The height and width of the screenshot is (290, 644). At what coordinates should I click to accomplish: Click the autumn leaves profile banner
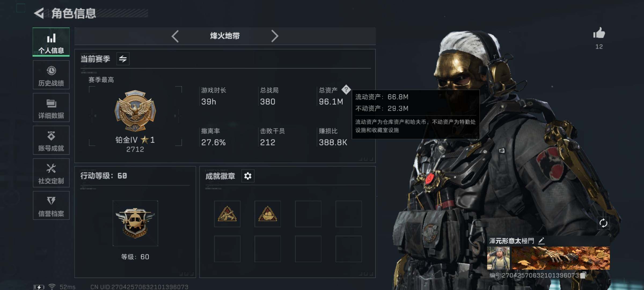click(x=561, y=258)
